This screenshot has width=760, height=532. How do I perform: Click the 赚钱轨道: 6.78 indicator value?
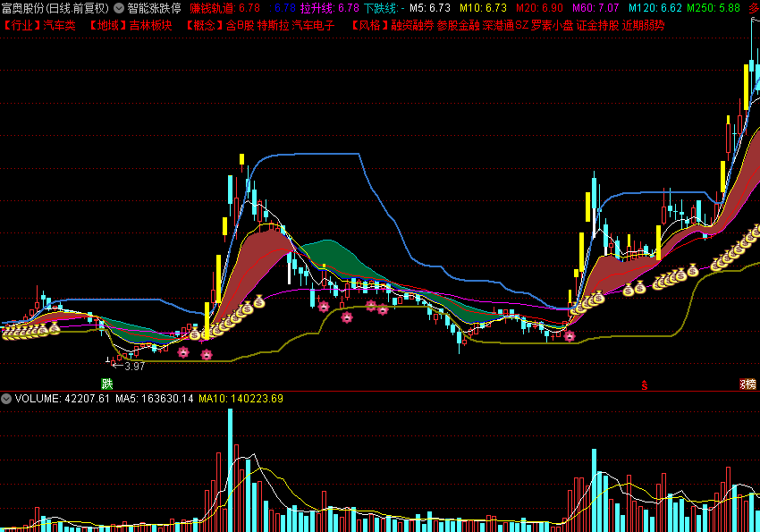225,8
